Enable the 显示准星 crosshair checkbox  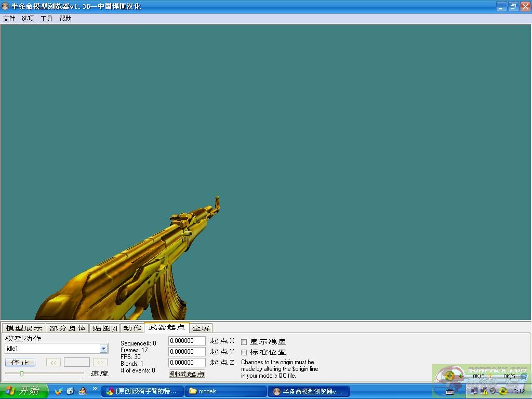(244, 342)
